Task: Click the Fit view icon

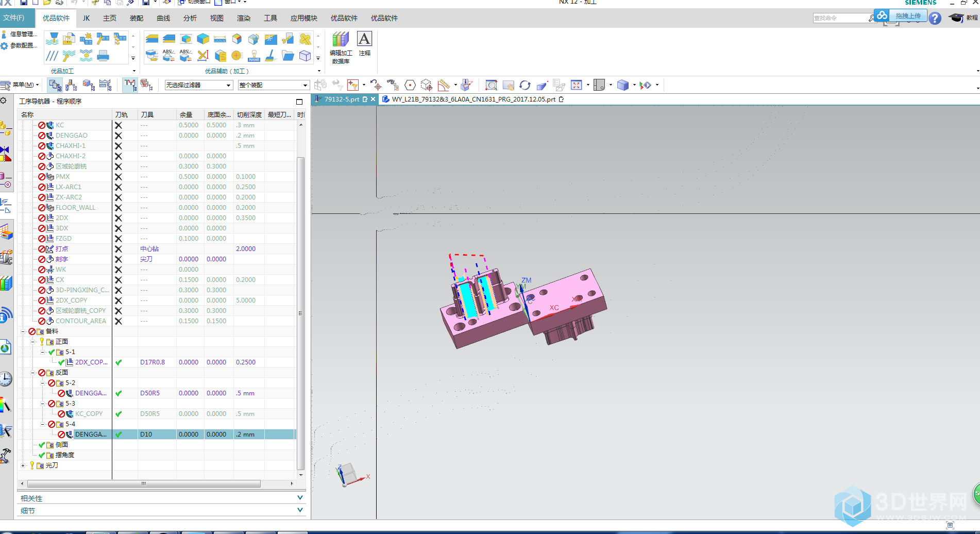Action: (576, 85)
